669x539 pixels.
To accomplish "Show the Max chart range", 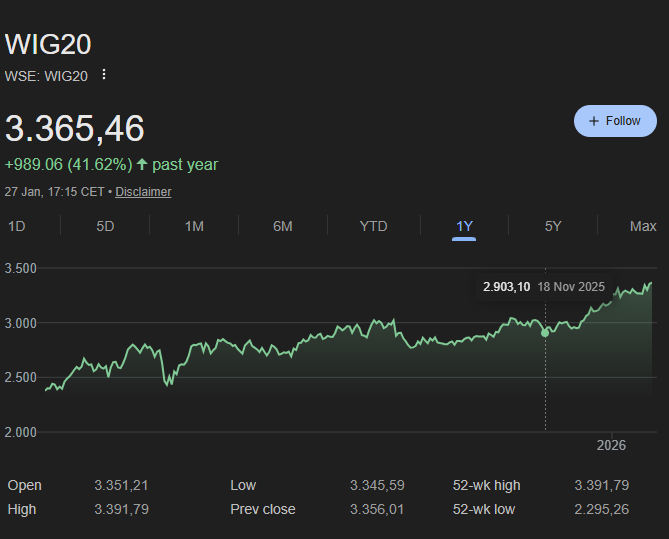I will (x=643, y=226).
